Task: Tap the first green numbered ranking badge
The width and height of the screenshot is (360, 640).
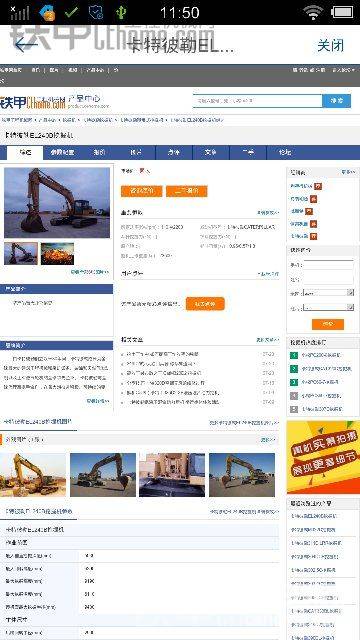Action: pyautogui.click(x=294, y=355)
